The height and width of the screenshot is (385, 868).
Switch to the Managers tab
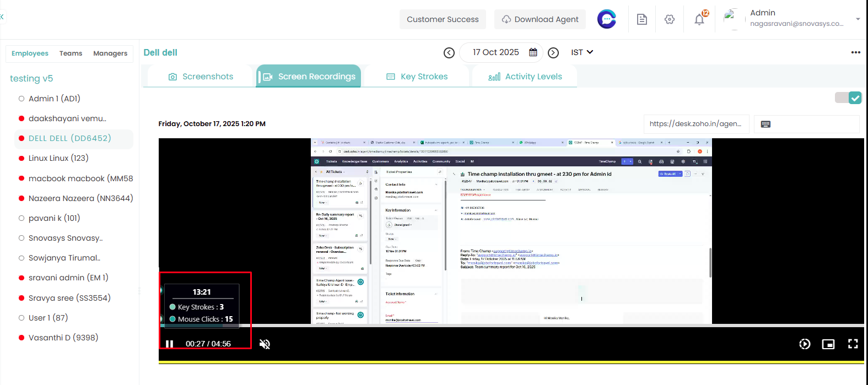pyautogui.click(x=110, y=53)
